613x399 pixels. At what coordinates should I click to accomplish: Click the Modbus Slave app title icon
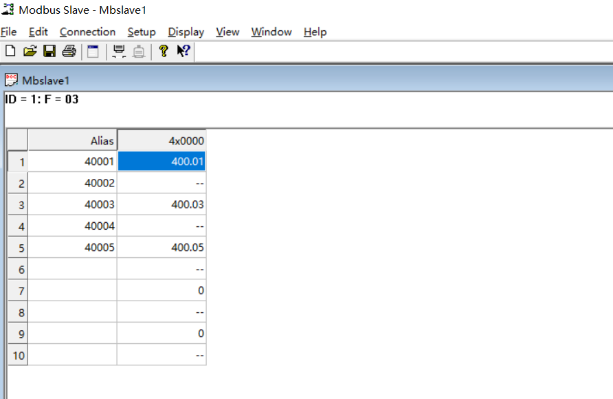pyautogui.click(x=8, y=9)
